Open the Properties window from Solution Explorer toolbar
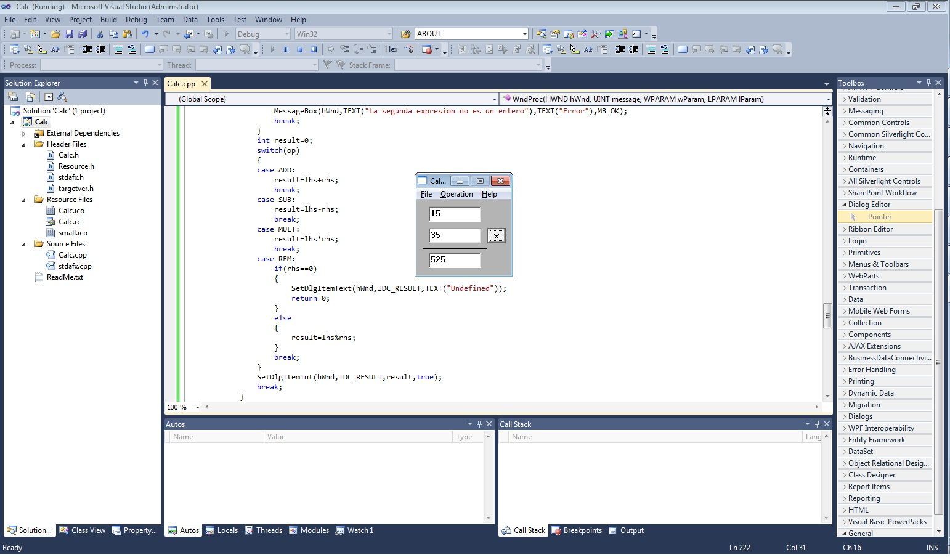This screenshot has height=560, width=950. coord(49,97)
